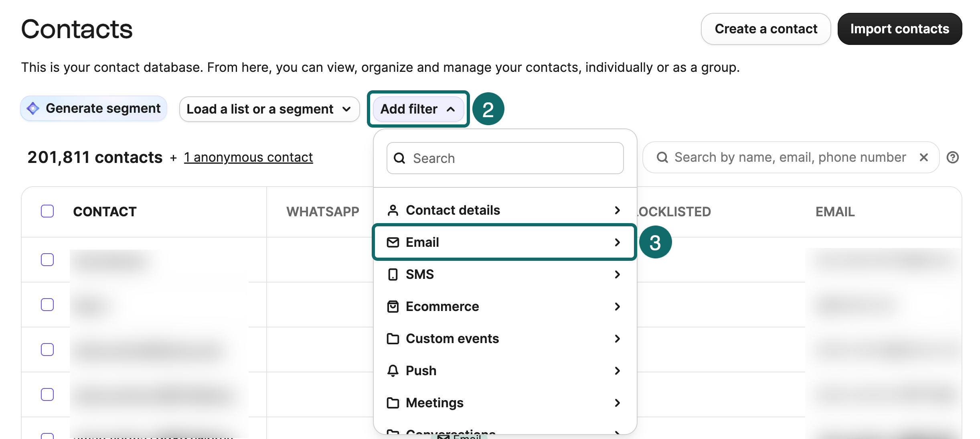The height and width of the screenshot is (439, 980).
Task: Click the phone icon beside SMS
Action: point(393,274)
